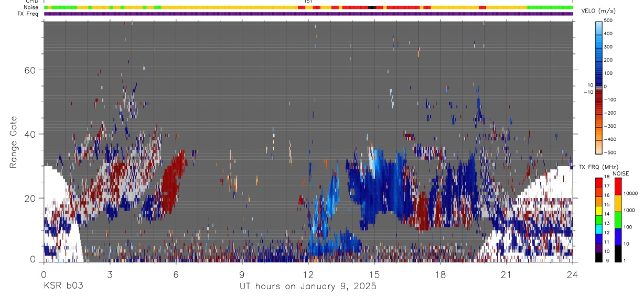Select the UT hours tick label 6
644x297 pixels.
(x=176, y=274)
